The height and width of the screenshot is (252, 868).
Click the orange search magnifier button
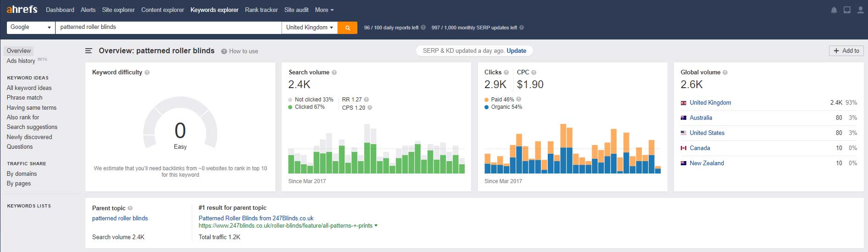347,28
